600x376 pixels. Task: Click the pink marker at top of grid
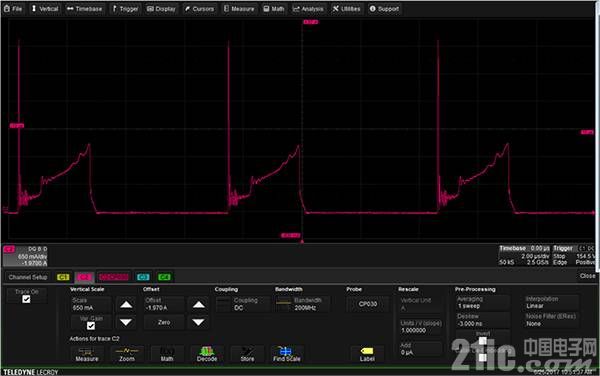pyautogui.click(x=311, y=22)
